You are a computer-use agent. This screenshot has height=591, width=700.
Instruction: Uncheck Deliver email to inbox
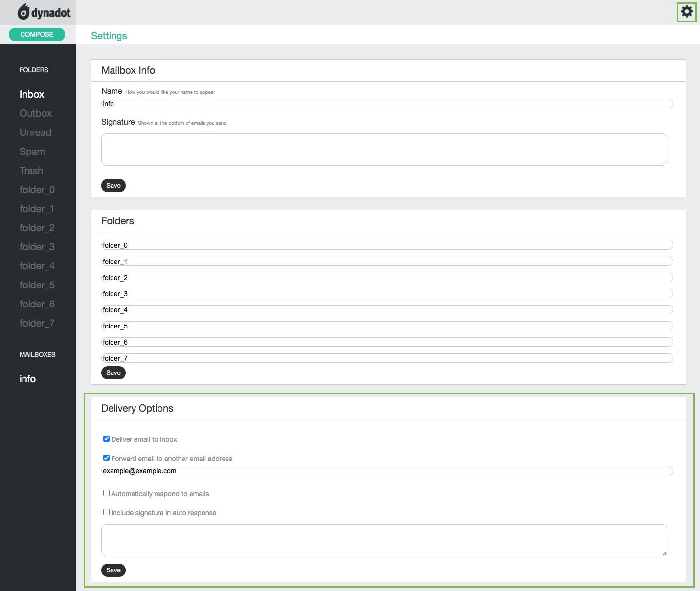coord(106,438)
